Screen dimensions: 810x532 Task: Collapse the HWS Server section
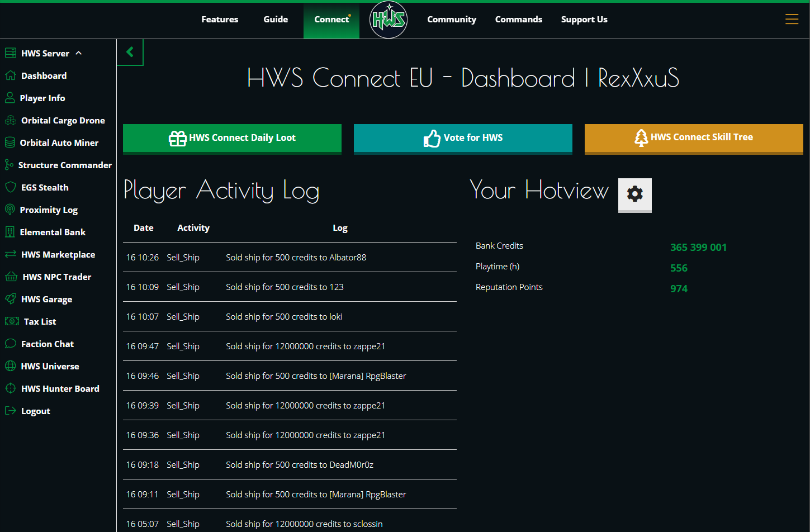coord(78,53)
